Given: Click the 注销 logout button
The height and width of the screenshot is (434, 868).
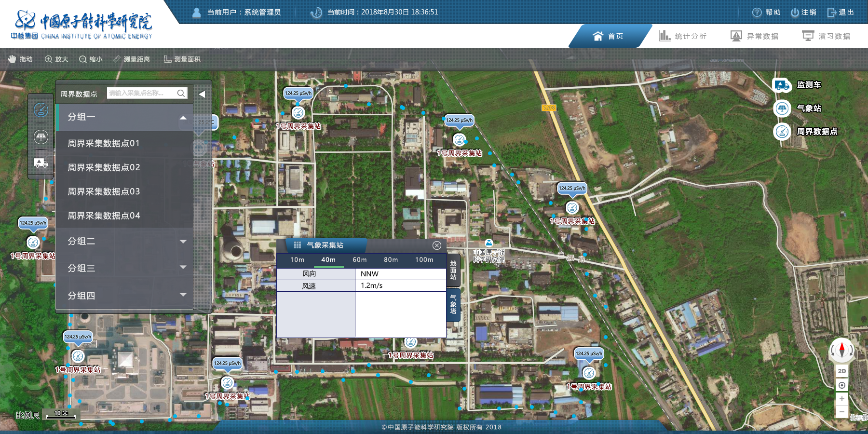Looking at the screenshot, I should click(803, 12).
